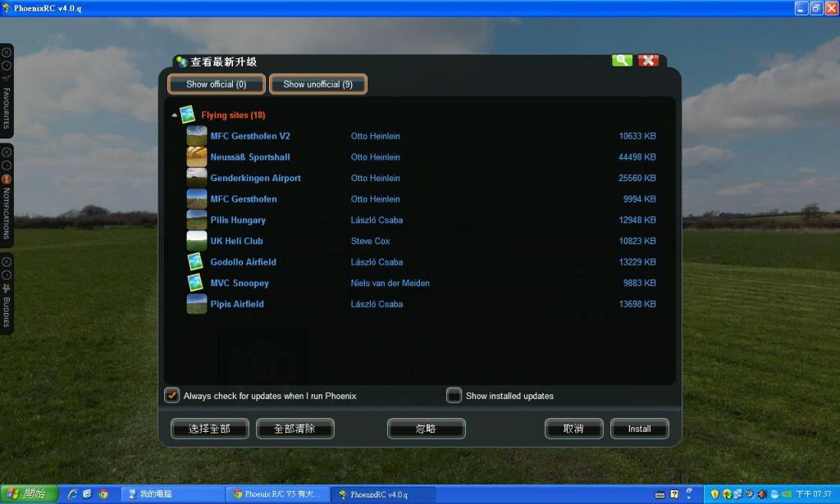Click the PhoenixRC v4.0.q taskbar item
This screenshot has height=504, width=840.
[384, 494]
